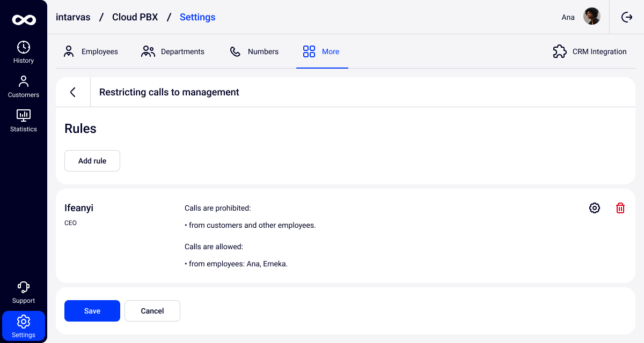Open Support from the sidebar

coord(24,293)
